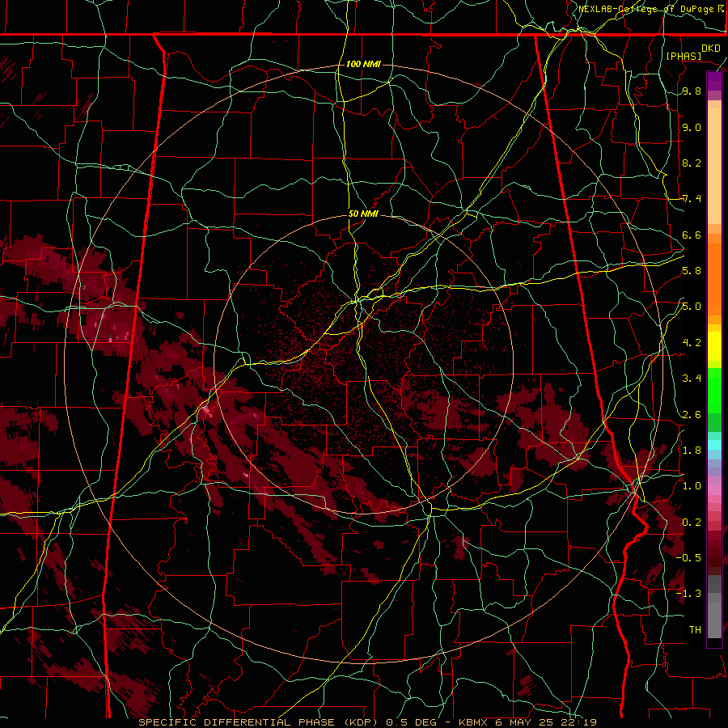
Task: Pick the 5.0 legend value
Action: click(692, 307)
